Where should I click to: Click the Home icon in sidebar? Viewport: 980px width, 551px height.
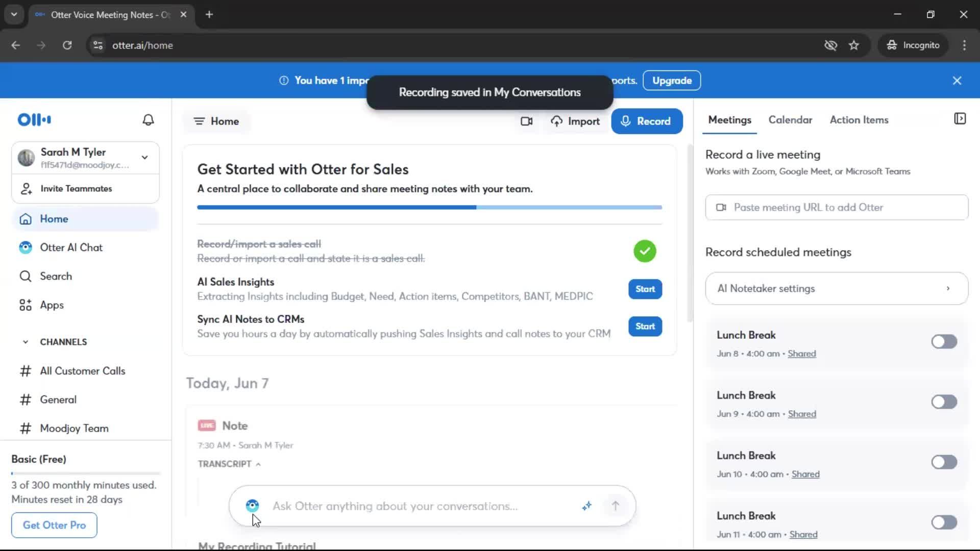click(26, 219)
